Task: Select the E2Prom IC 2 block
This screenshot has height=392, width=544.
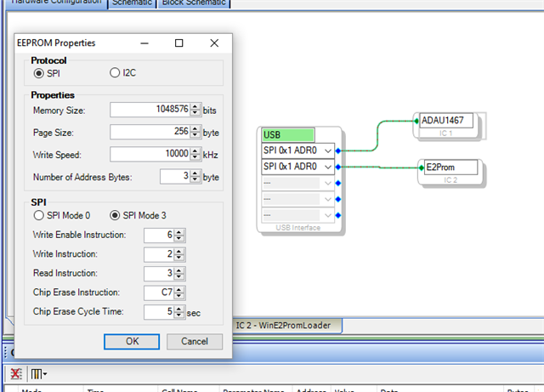Action: click(x=450, y=173)
